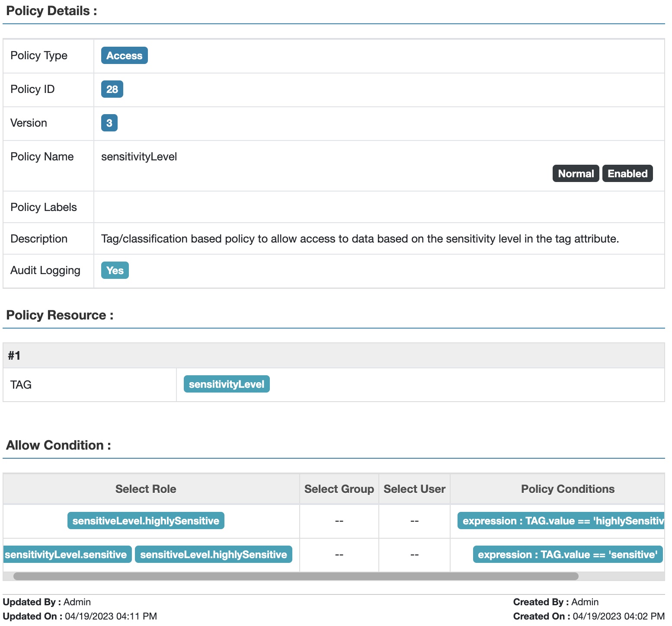This screenshot has height=626, width=672.
Task: Click the Policy Conditions column header
Action: pos(567,489)
